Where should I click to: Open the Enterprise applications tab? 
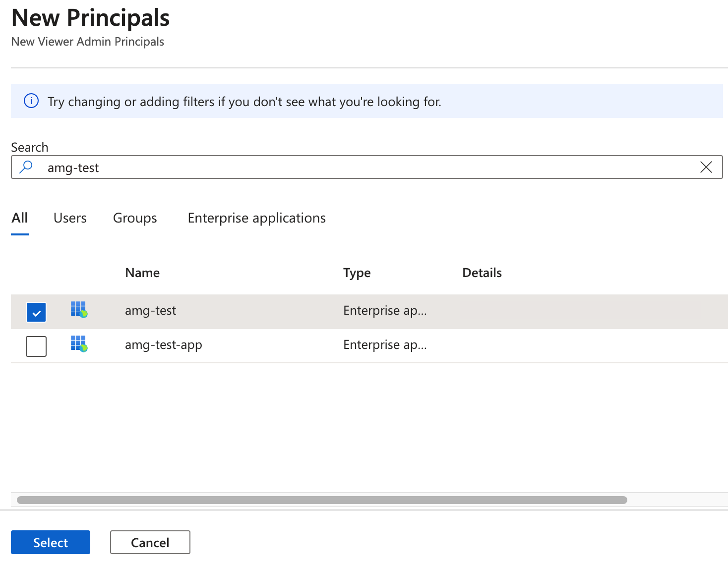click(x=256, y=218)
